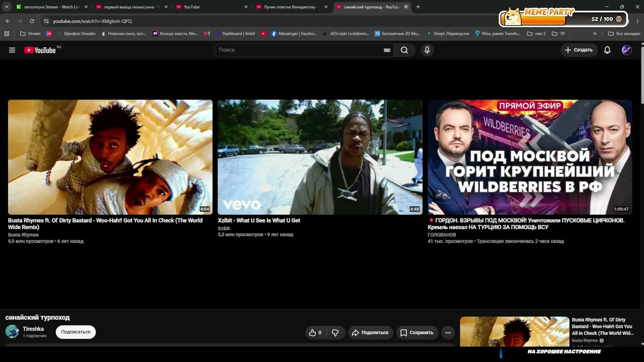Image resolution: width=644 pixels, height=362 pixels.
Task: Open the on-screen keyboard in search box
Action: point(387,50)
